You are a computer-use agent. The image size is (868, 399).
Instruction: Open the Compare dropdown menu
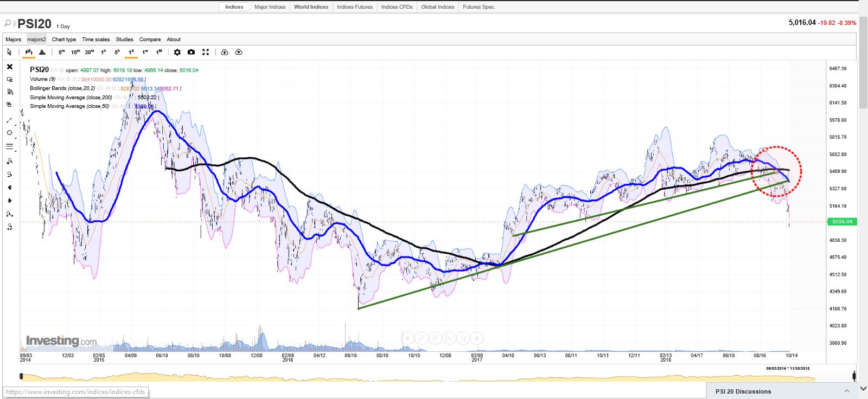point(150,40)
